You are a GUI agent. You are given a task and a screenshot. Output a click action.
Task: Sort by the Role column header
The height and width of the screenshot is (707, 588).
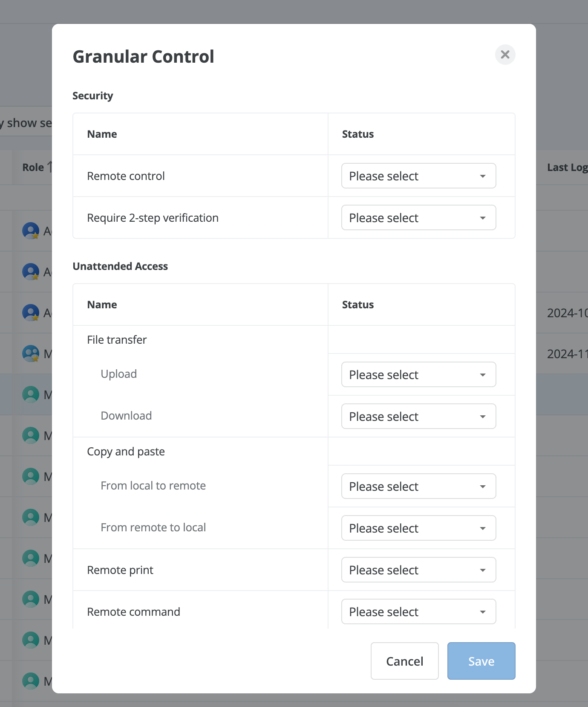click(x=33, y=167)
